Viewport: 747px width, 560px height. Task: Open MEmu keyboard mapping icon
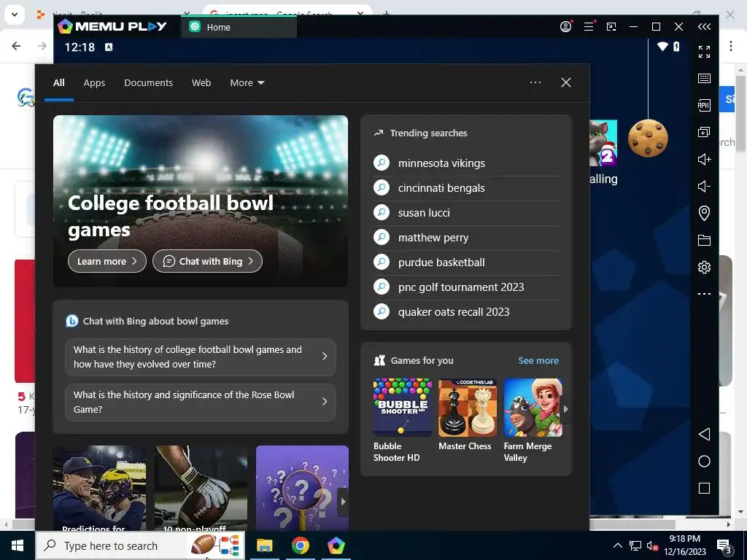(704, 79)
